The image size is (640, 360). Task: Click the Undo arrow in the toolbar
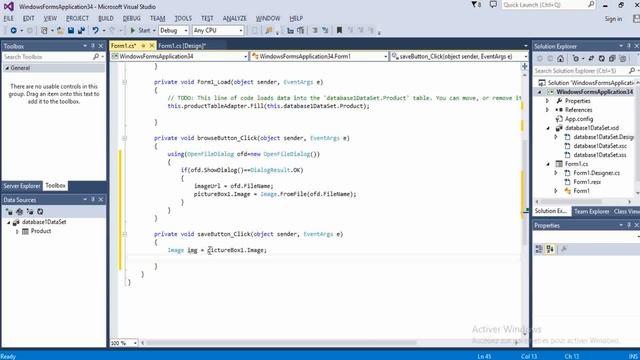[96, 30]
